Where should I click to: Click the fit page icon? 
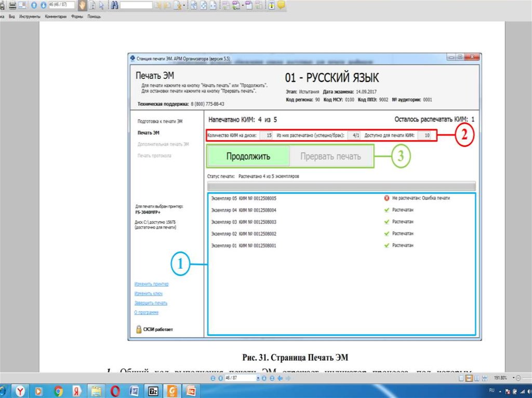coord(203,5)
